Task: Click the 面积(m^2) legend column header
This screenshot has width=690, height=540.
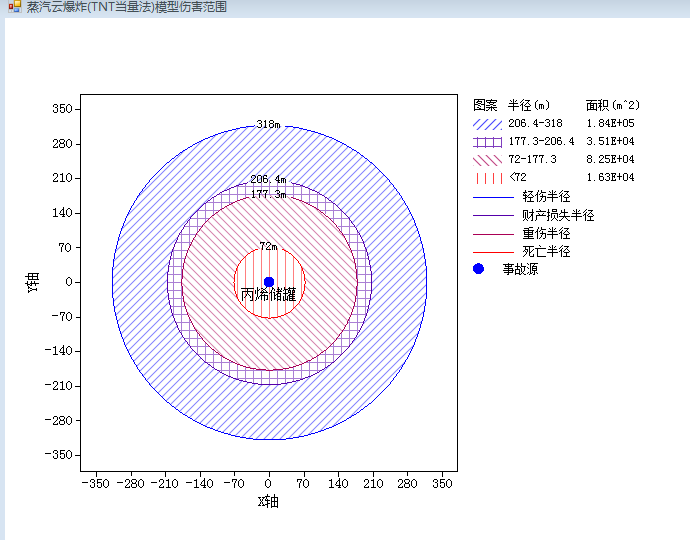Action: click(x=612, y=105)
